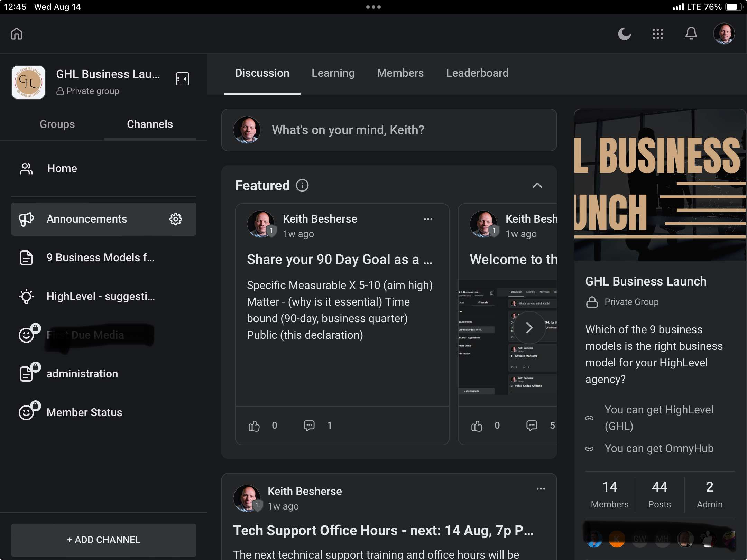This screenshot has height=560, width=747.
Task: Open options menu on Tech Support post
Action: click(541, 489)
